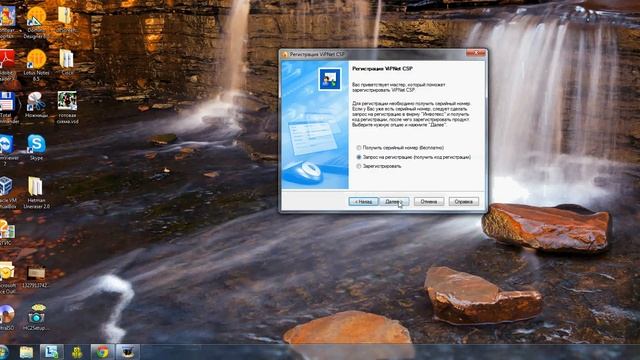Switch to Microsoft Lync in the taskbar

tap(51, 352)
